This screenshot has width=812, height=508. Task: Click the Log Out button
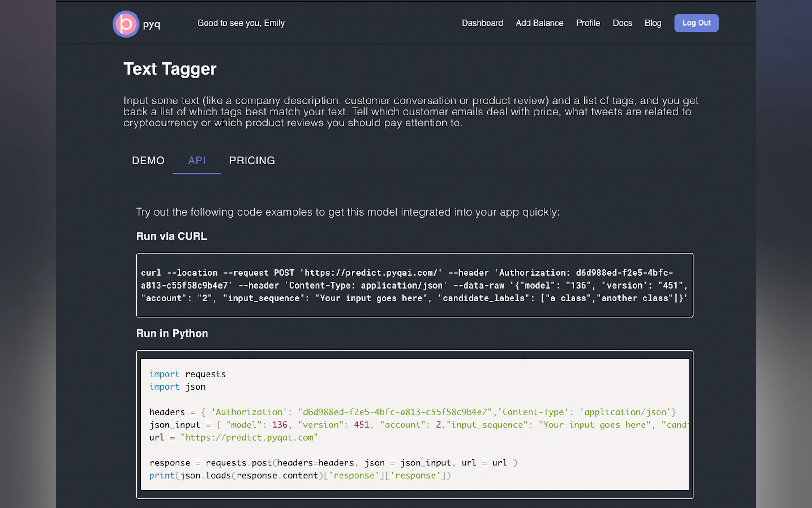[696, 23]
